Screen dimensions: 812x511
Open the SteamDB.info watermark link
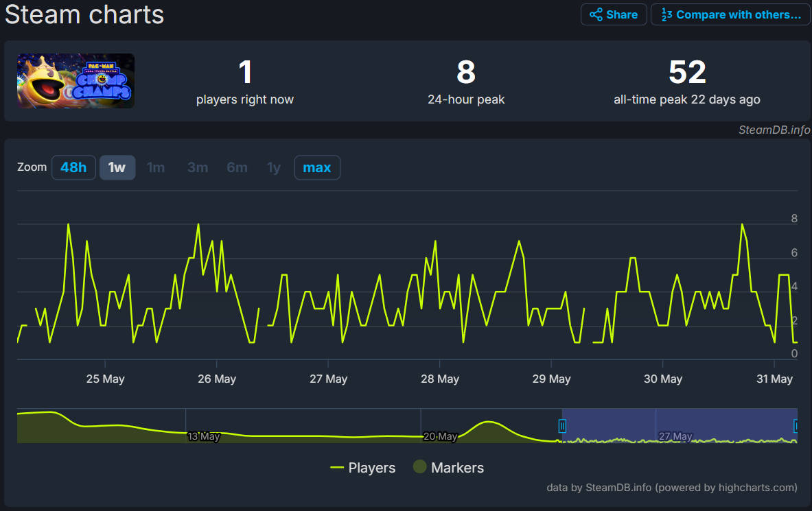pos(774,130)
